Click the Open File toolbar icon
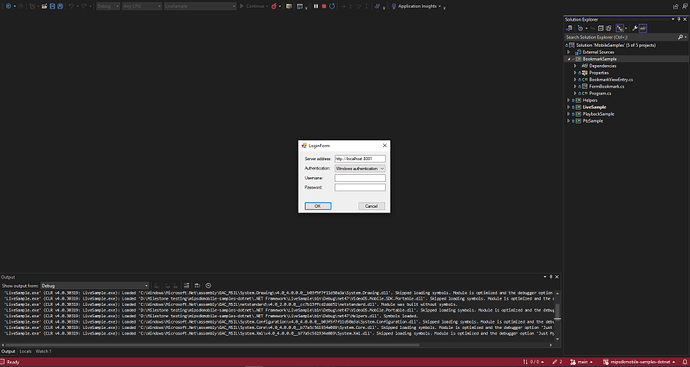Viewport: 690px width, 367px height. (44, 6)
